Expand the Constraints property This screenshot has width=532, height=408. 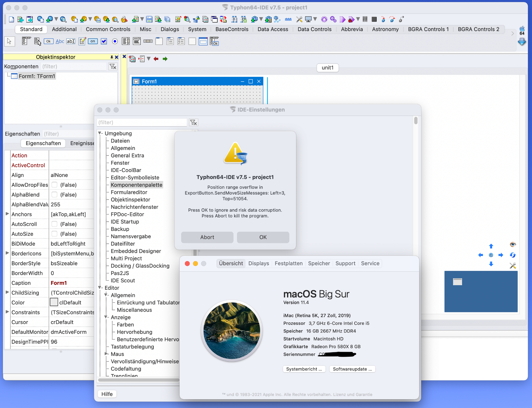pyautogui.click(x=7, y=312)
